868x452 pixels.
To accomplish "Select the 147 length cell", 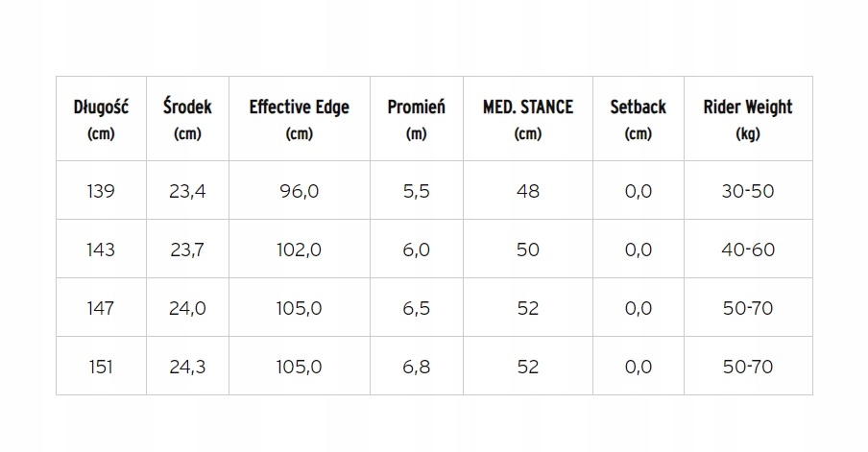I will pos(101,308).
